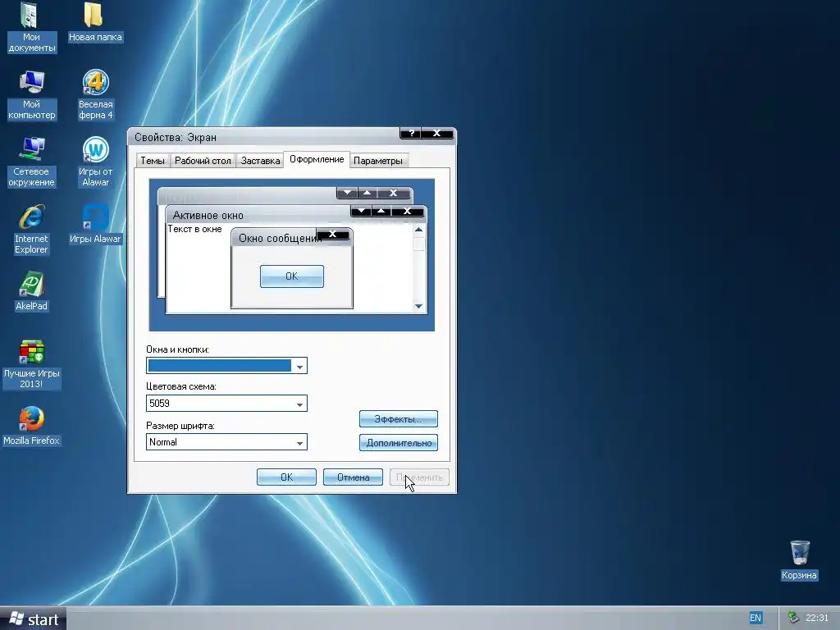The height and width of the screenshot is (630, 840).
Task: Launch the Веселая ферма 4 shortcut
Action: 95,94
